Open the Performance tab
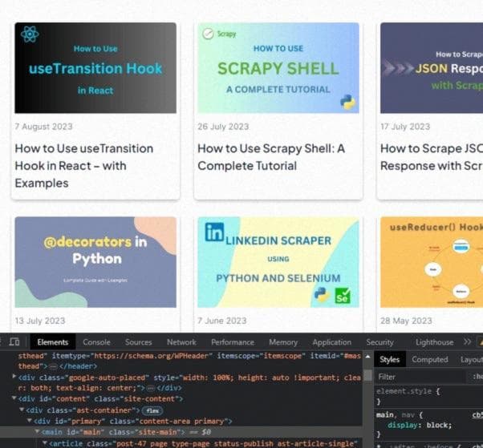Image resolution: width=483 pixels, height=448 pixels. click(x=233, y=342)
